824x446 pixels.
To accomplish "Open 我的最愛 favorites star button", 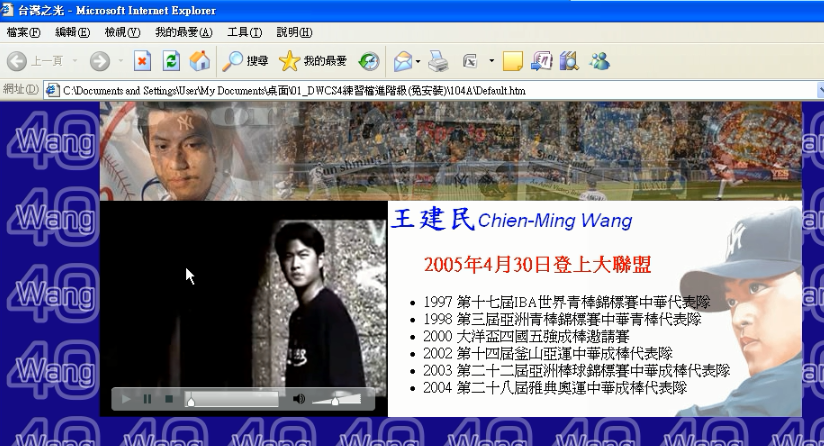I will (x=313, y=61).
